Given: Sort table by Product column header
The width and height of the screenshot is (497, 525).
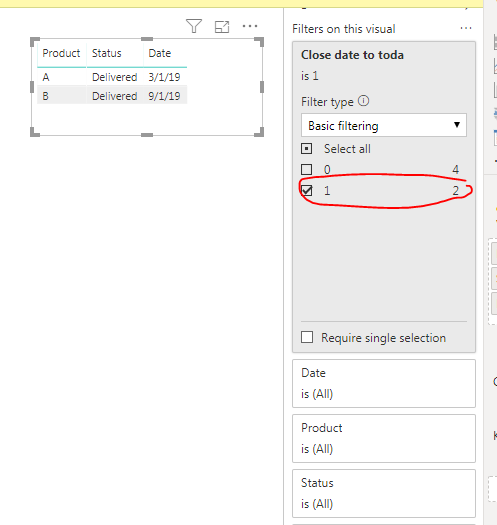Looking at the screenshot, I should point(61,53).
